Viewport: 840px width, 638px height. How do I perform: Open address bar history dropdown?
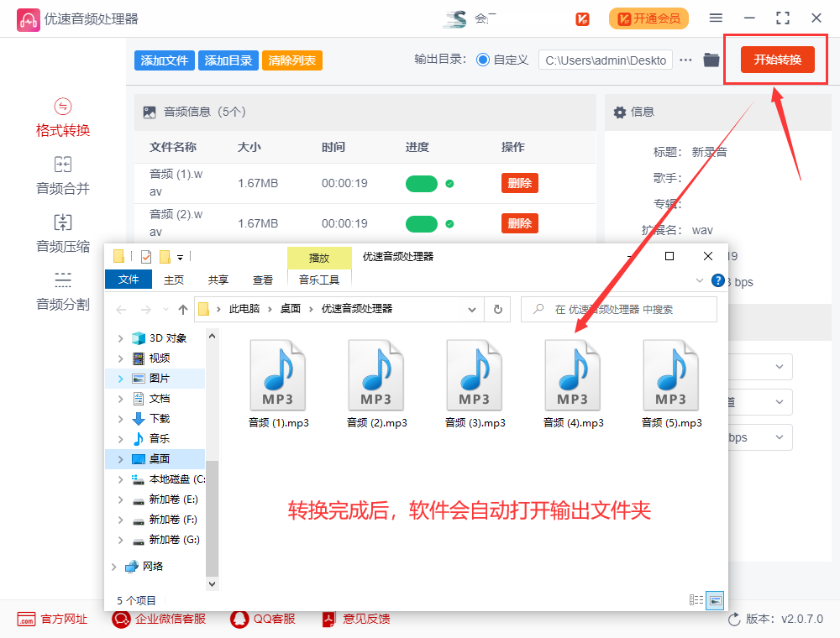[471, 310]
